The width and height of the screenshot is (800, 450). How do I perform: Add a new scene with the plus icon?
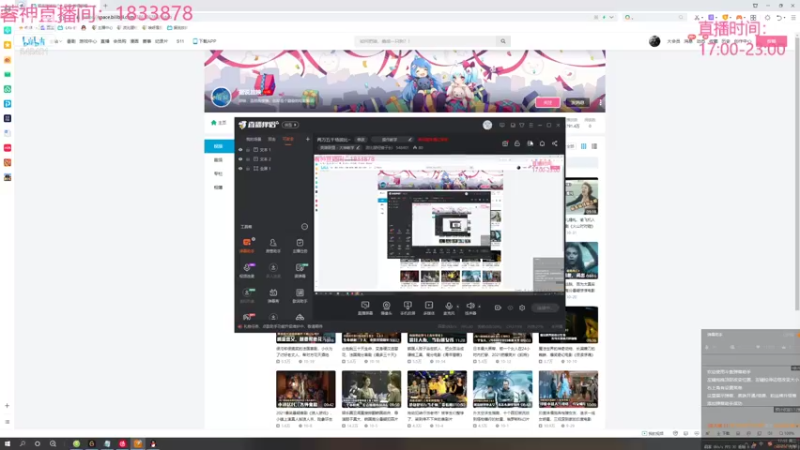coord(308,139)
